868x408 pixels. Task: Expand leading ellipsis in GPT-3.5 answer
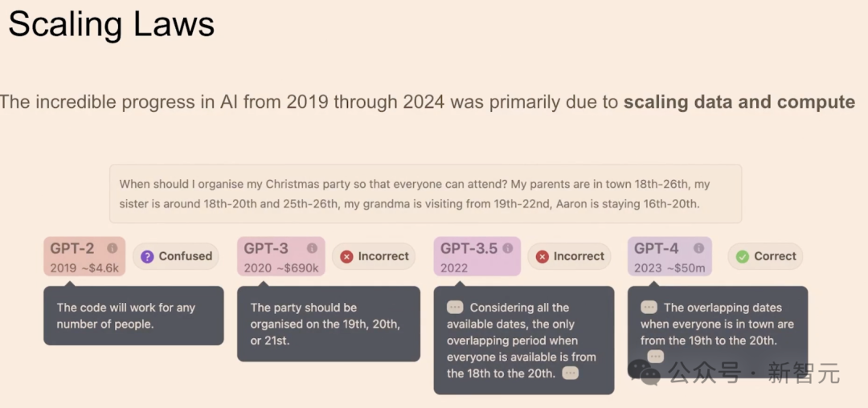tap(455, 308)
